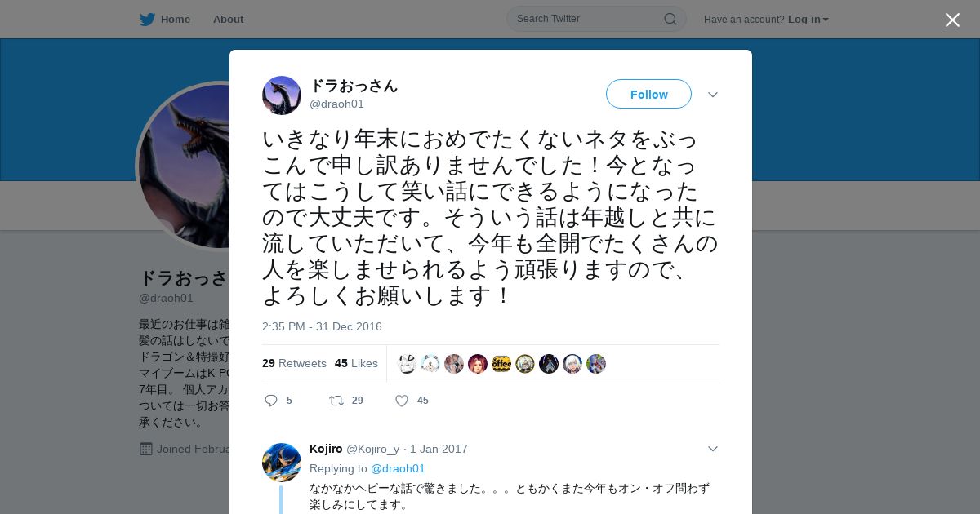Open the About menu item

tap(228, 19)
